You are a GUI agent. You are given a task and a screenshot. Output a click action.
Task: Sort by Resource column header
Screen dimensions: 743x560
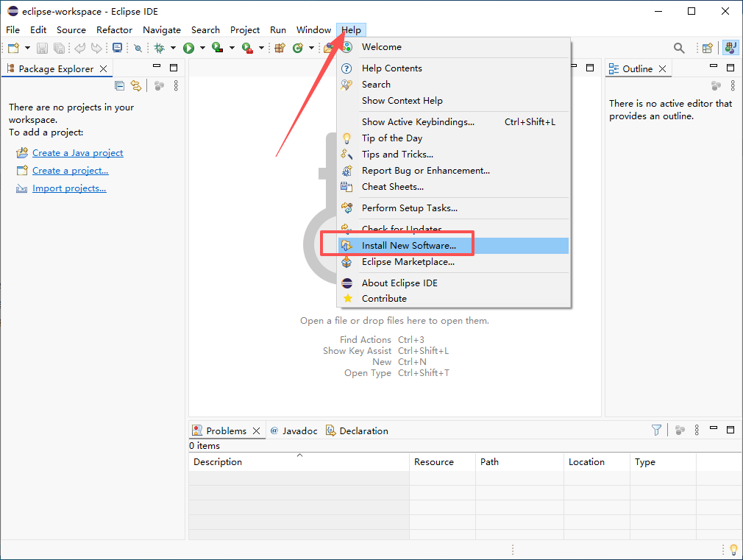click(442, 462)
